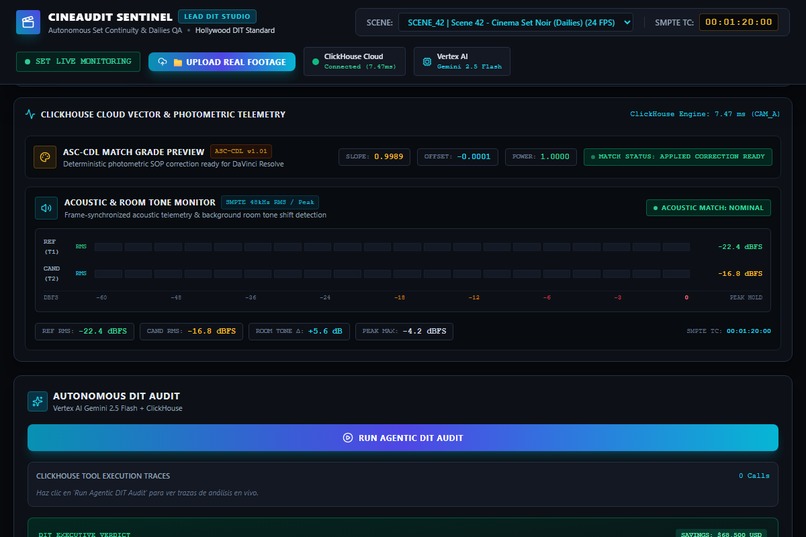Image resolution: width=806 pixels, height=537 pixels.
Task: Click the ClickHouse Cloud green status dot
Action: coord(316,62)
